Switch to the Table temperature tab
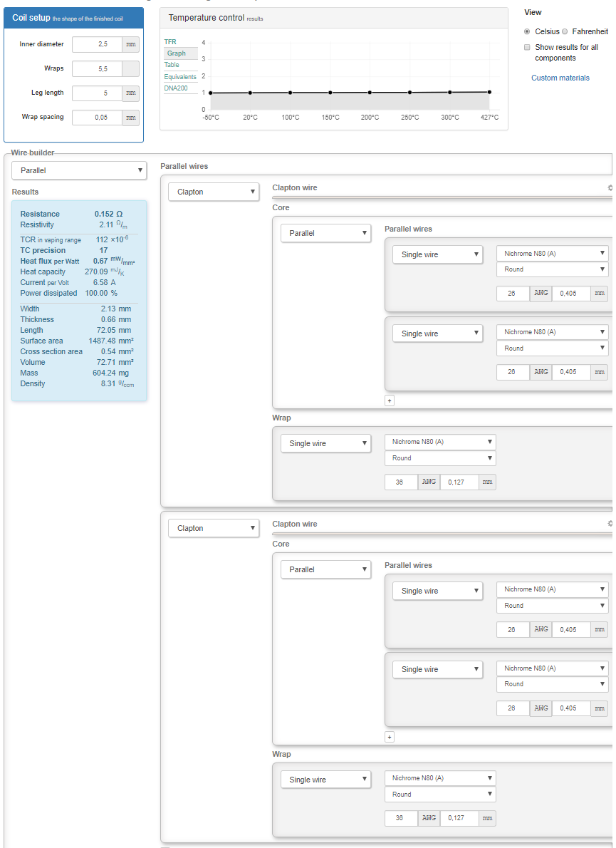 [172, 65]
